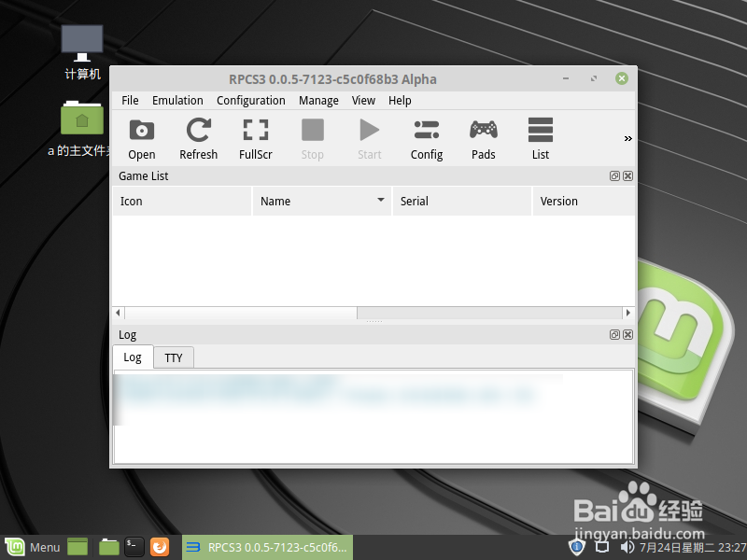Close the Log panel
The width and height of the screenshot is (747, 560).
(627, 335)
